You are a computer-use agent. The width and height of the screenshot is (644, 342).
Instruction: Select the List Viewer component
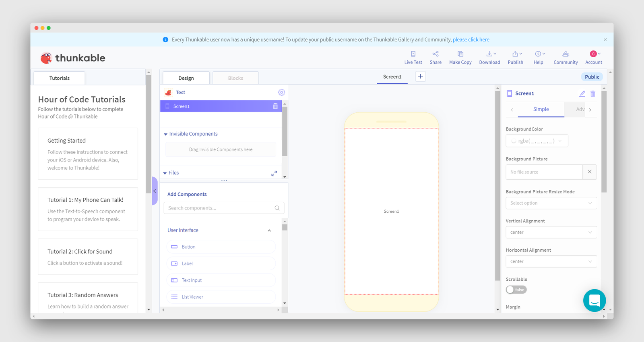pos(221,297)
